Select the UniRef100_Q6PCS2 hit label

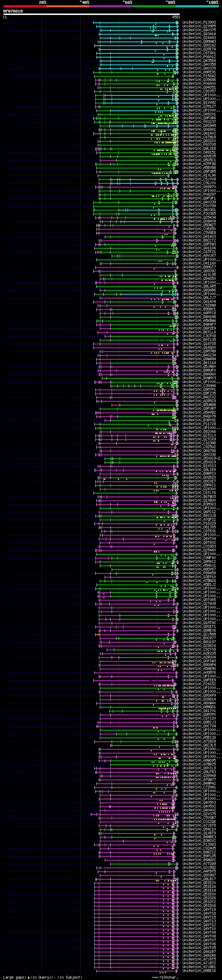coord(199,512)
